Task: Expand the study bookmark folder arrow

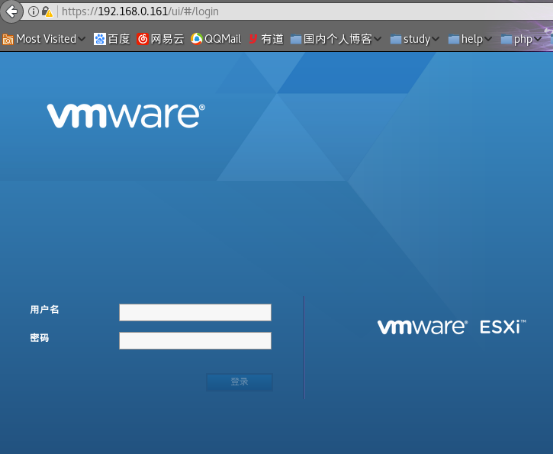Action: 435,39
